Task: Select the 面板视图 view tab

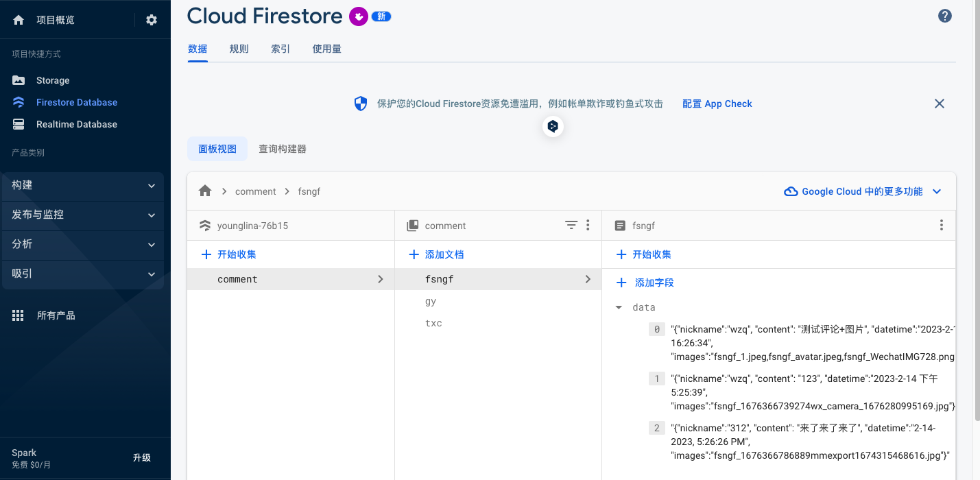Action: (217, 149)
